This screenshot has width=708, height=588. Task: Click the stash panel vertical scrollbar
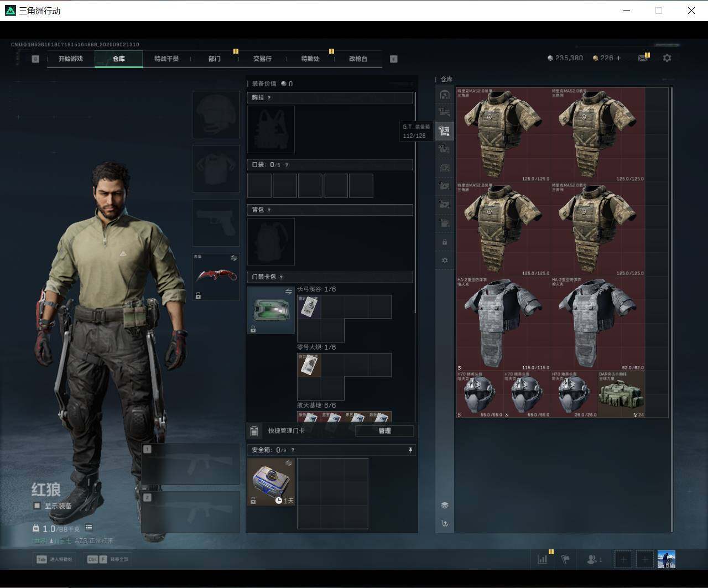tap(671, 309)
